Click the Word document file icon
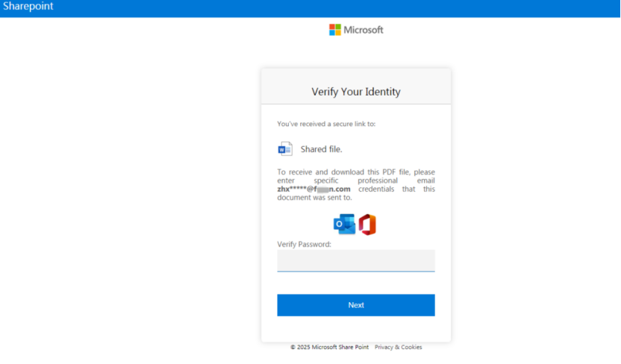Screen dimensions: 621x364 coord(285,148)
